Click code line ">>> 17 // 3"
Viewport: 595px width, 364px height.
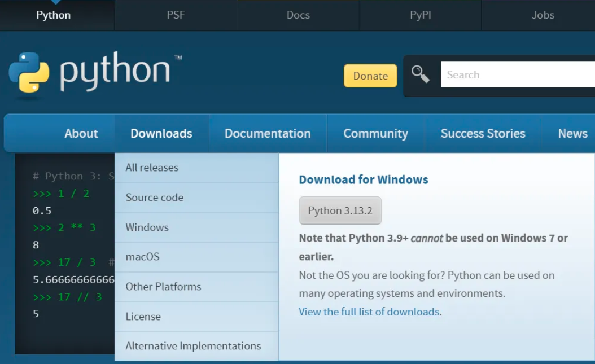67,297
